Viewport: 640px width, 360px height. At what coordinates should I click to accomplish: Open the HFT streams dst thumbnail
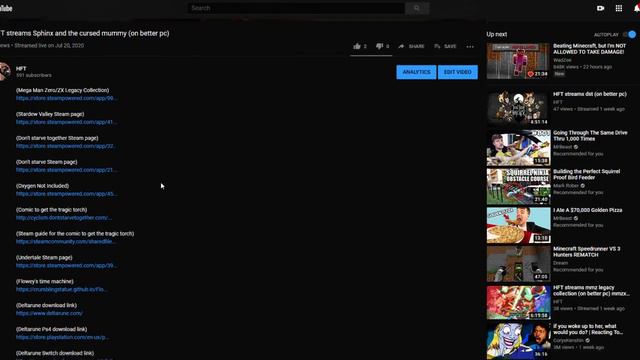pos(518,109)
